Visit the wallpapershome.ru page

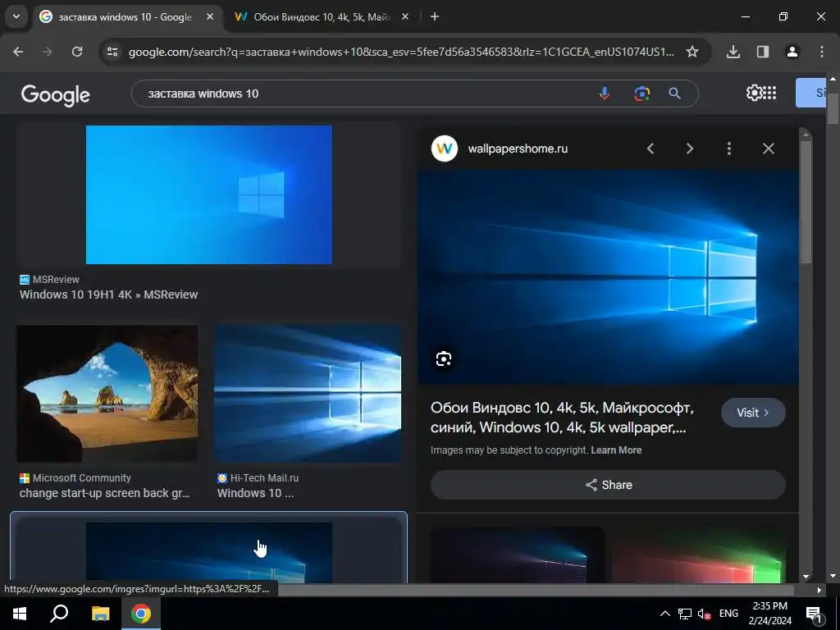point(753,413)
